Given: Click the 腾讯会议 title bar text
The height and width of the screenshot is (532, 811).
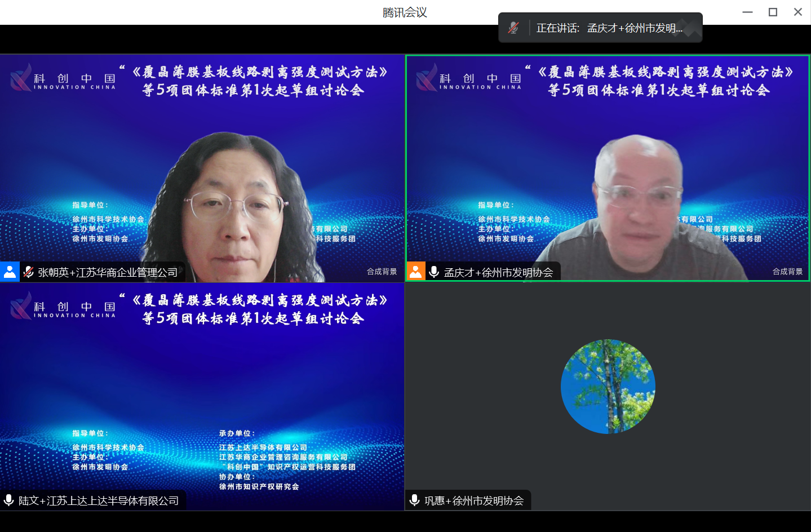Looking at the screenshot, I should click(x=405, y=12).
